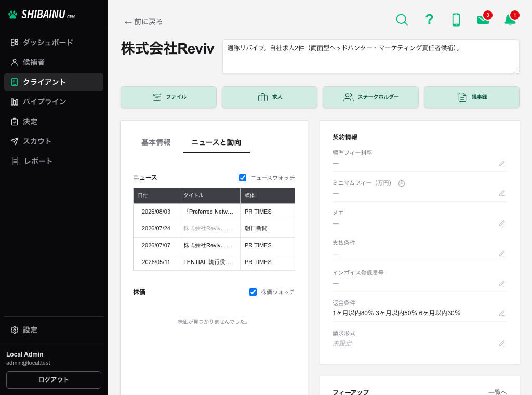This screenshot has height=395, width=532.
Task: Open レポート in the sidebar
Action: pyautogui.click(x=54, y=161)
